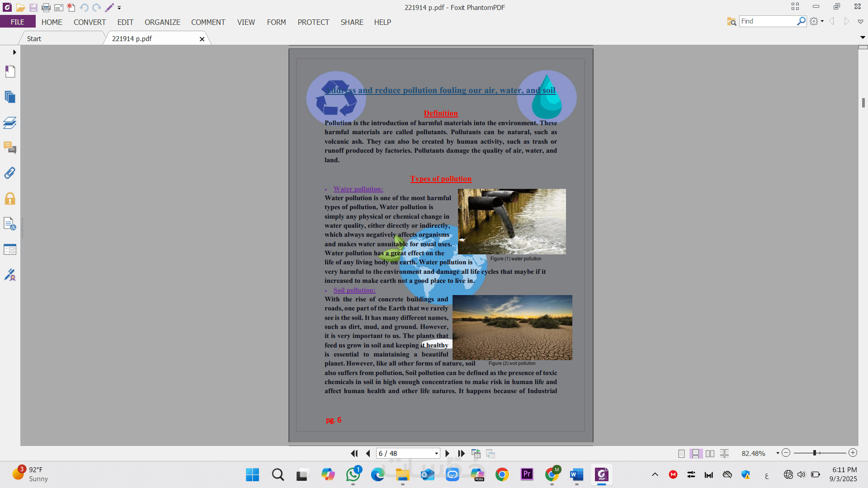
Task: Expand the left navigation panel arrow
Action: (x=14, y=52)
